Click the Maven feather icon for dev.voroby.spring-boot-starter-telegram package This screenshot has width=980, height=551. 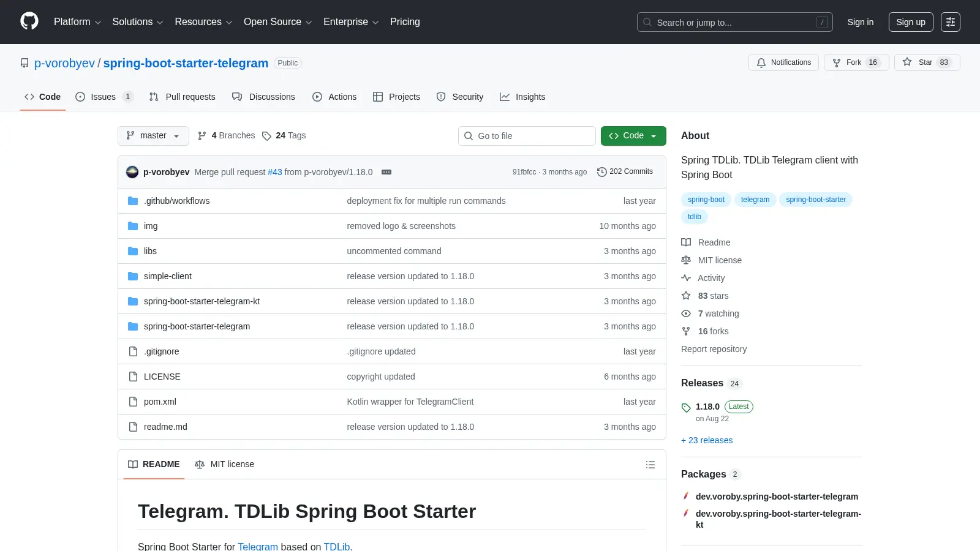pyautogui.click(x=686, y=496)
